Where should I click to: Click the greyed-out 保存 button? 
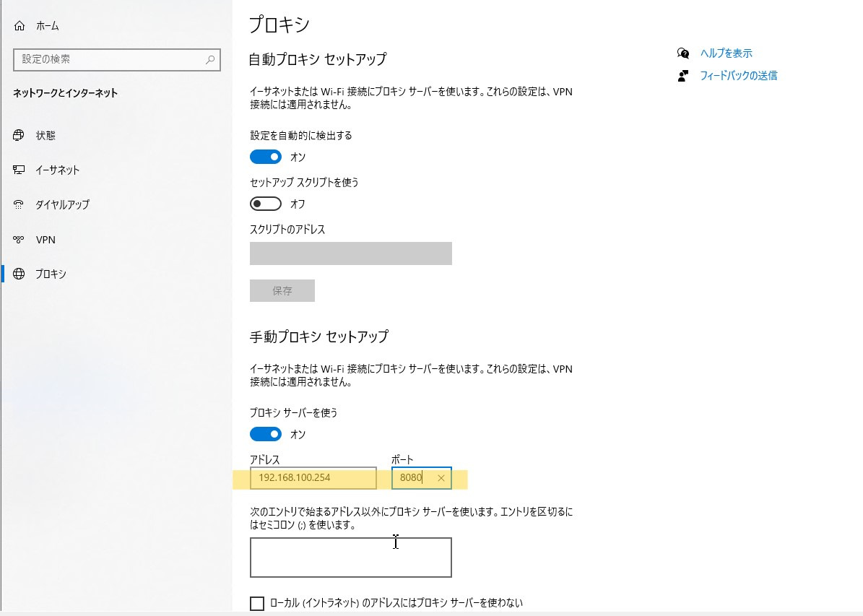(282, 290)
